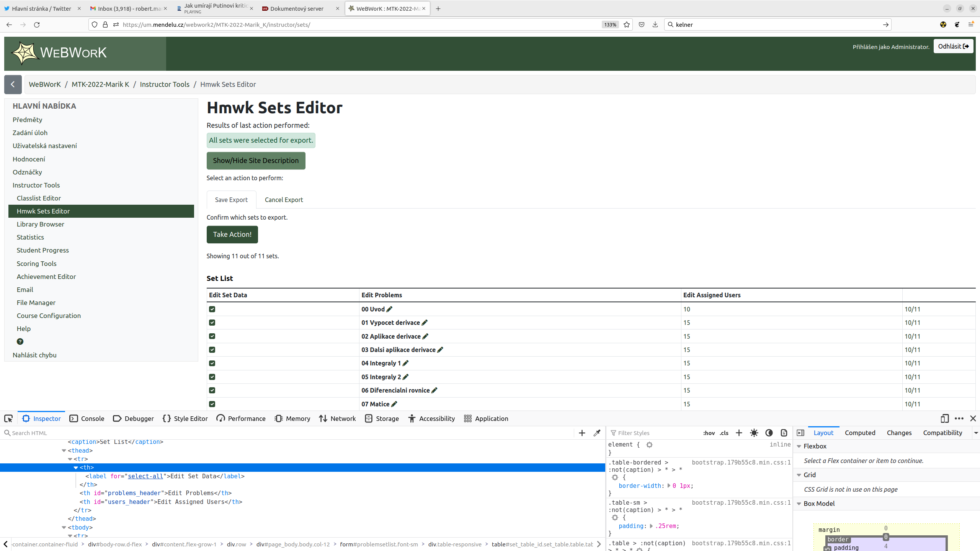This screenshot has height=551, width=980.
Task: Uncheck the 00 Uvod set checkbox
Action: click(212, 309)
